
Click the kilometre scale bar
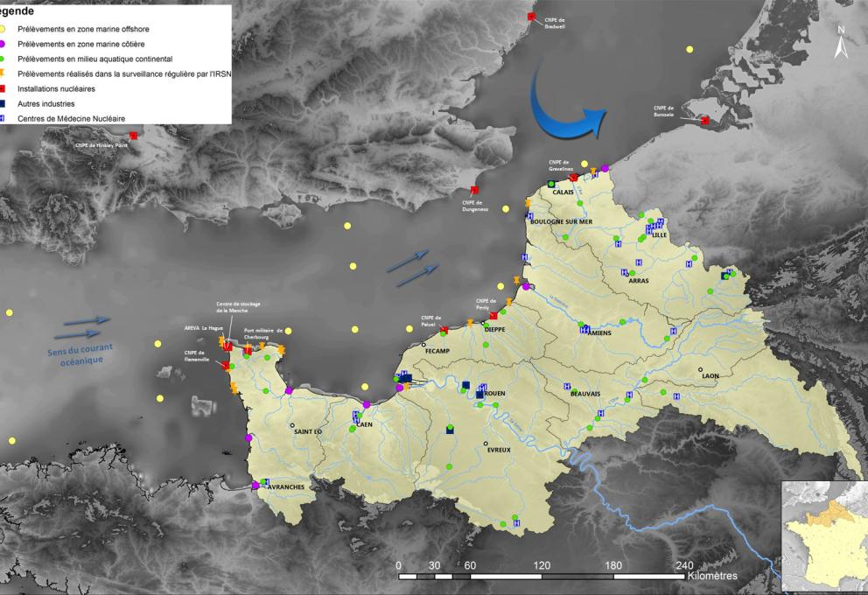(x=542, y=576)
